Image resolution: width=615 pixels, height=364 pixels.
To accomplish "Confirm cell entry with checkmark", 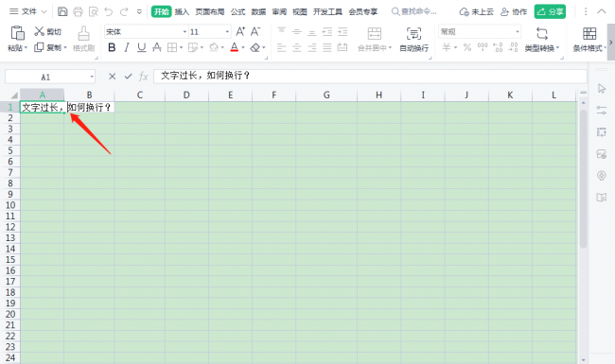I will [129, 77].
